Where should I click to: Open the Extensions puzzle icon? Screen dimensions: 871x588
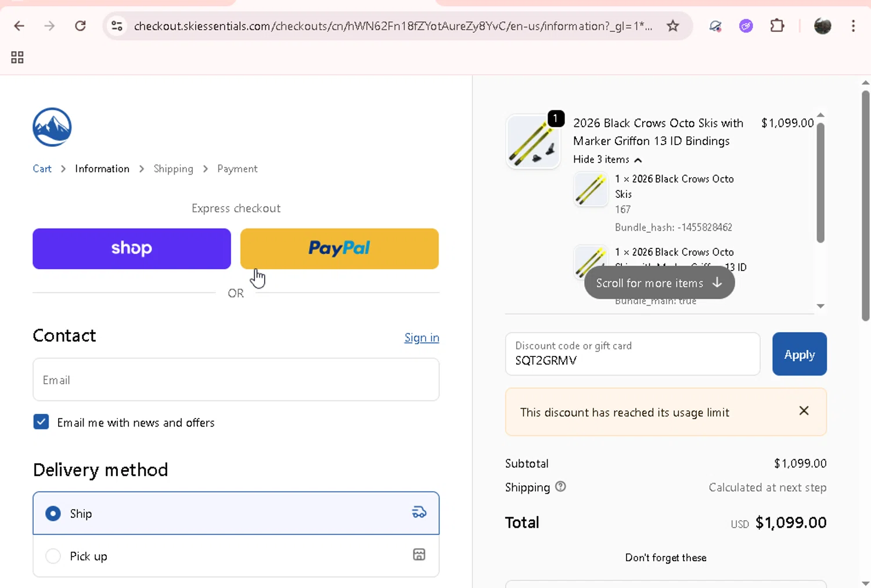(x=777, y=26)
